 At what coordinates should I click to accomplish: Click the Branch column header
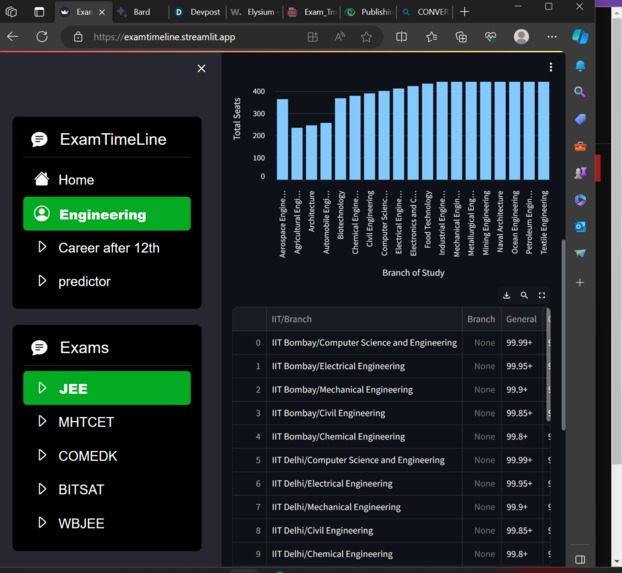point(482,319)
